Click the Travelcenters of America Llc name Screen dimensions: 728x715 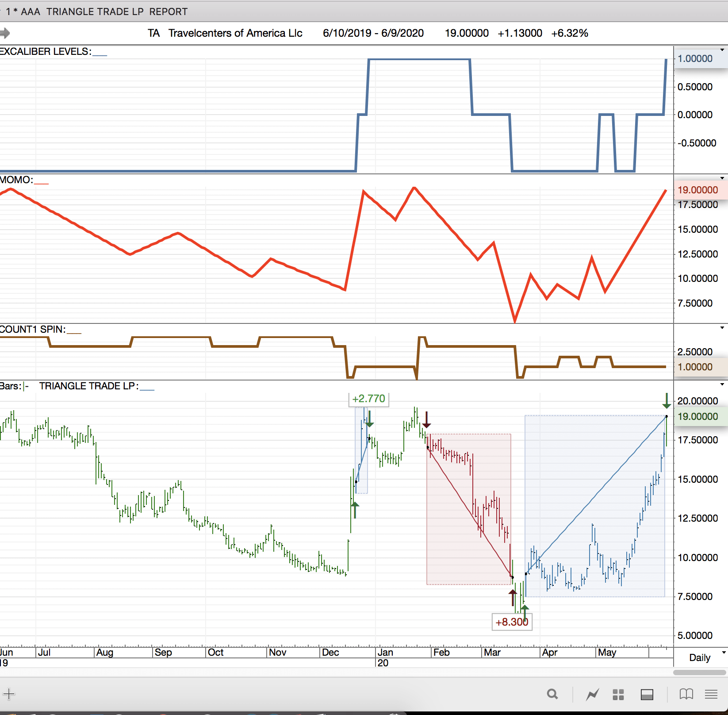pyautogui.click(x=235, y=33)
